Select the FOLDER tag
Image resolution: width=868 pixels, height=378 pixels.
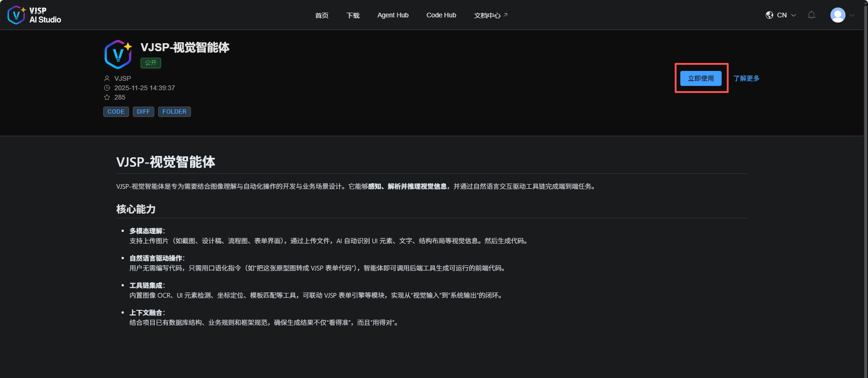(174, 112)
